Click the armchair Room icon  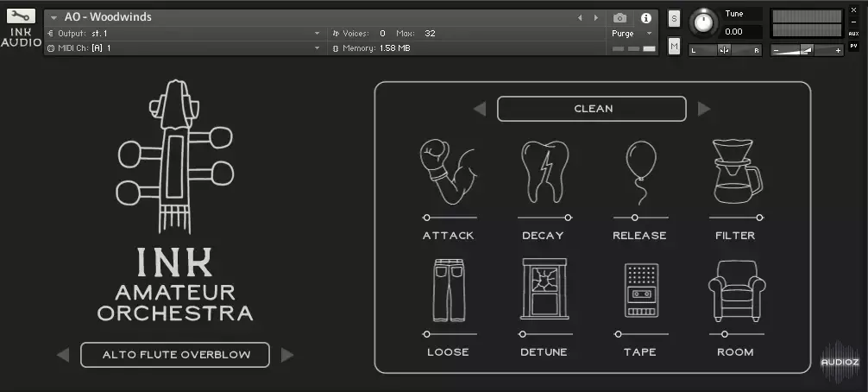click(736, 291)
